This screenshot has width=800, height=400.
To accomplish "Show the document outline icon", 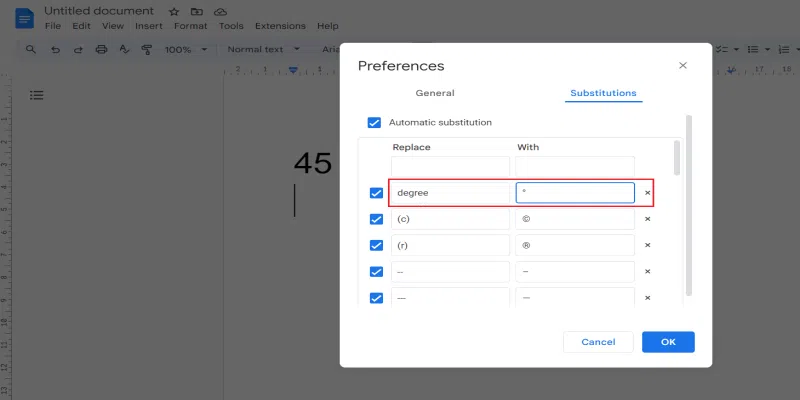I will pyautogui.click(x=37, y=95).
